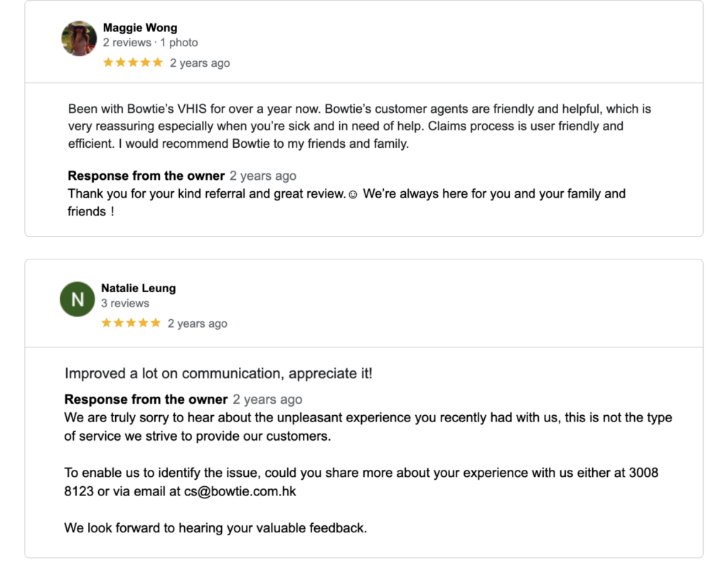
Task: Click "2 reviews · 1 photo" text
Action: 150,43
